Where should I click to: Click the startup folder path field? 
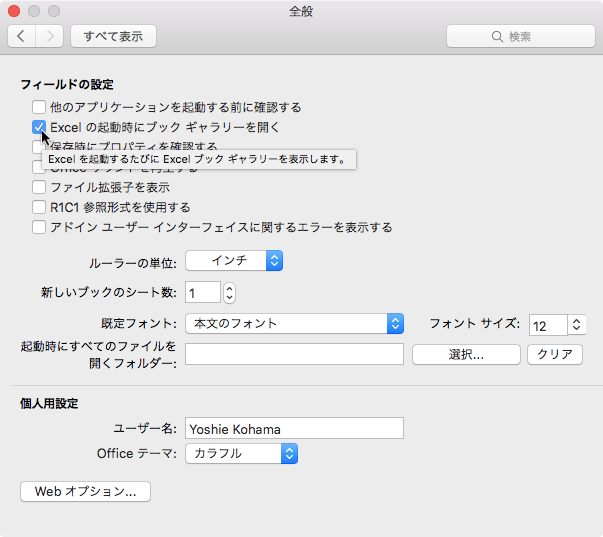(x=295, y=354)
